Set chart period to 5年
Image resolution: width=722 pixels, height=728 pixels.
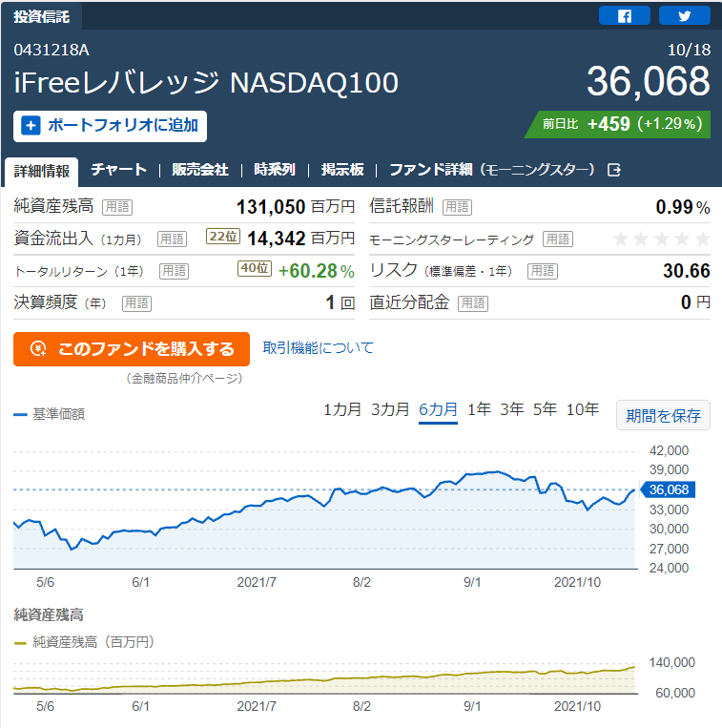pyautogui.click(x=545, y=409)
